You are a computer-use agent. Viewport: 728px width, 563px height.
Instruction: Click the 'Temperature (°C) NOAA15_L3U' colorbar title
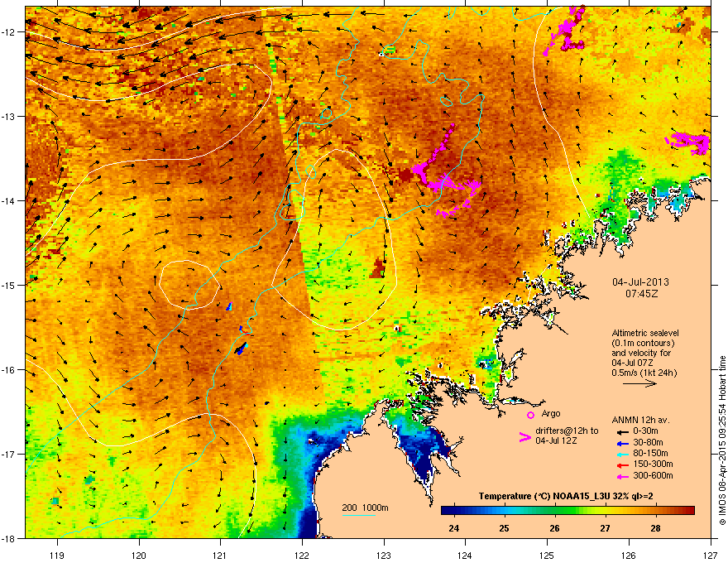[x=544, y=496]
